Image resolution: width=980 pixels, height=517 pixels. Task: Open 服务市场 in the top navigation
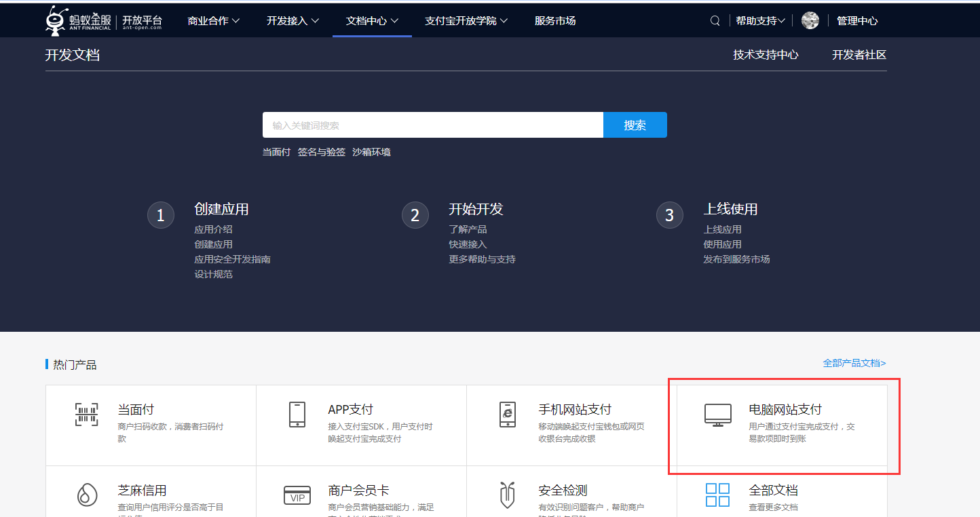555,21
